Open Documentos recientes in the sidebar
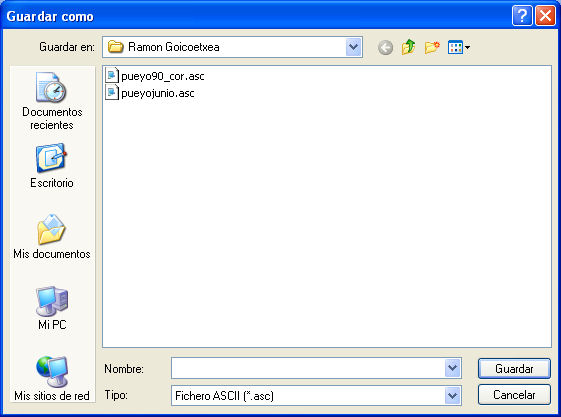Viewport: 561px width, 417px height. pyautogui.click(x=52, y=101)
